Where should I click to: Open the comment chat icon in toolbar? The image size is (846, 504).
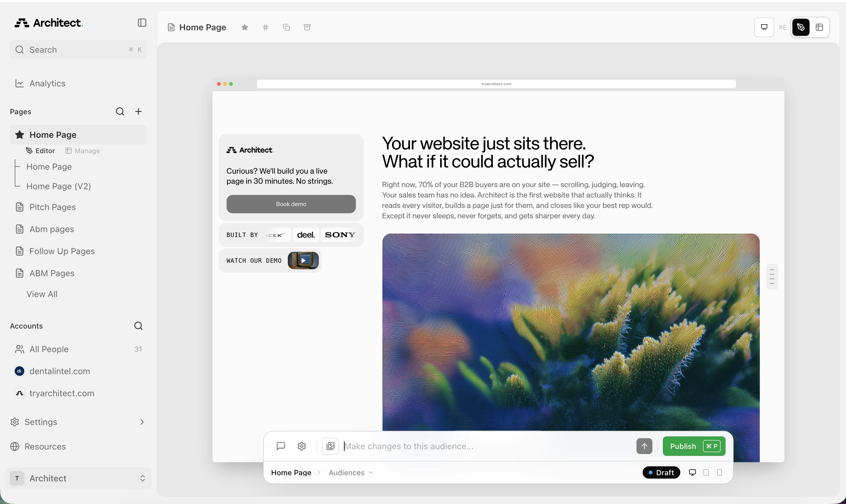[x=281, y=446]
